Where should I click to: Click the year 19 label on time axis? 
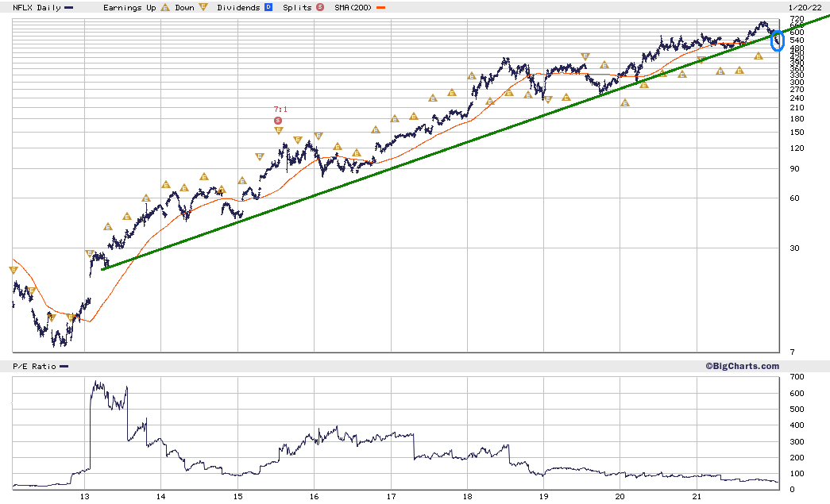[543, 497]
